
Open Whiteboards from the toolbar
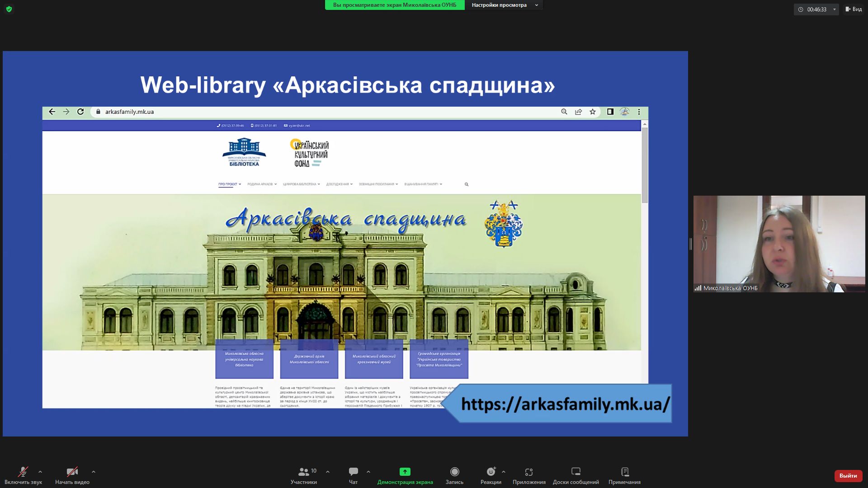(576, 472)
